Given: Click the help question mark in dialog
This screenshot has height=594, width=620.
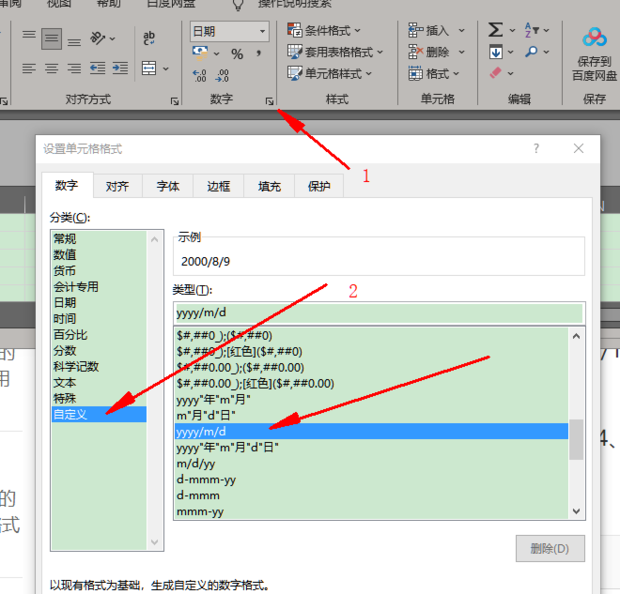Looking at the screenshot, I should pyautogui.click(x=536, y=148).
